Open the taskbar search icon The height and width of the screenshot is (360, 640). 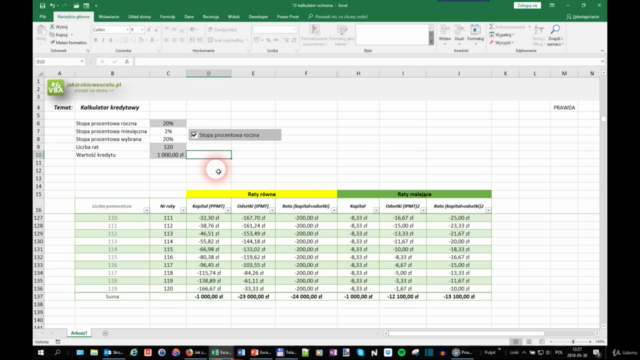click(x=57, y=352)
